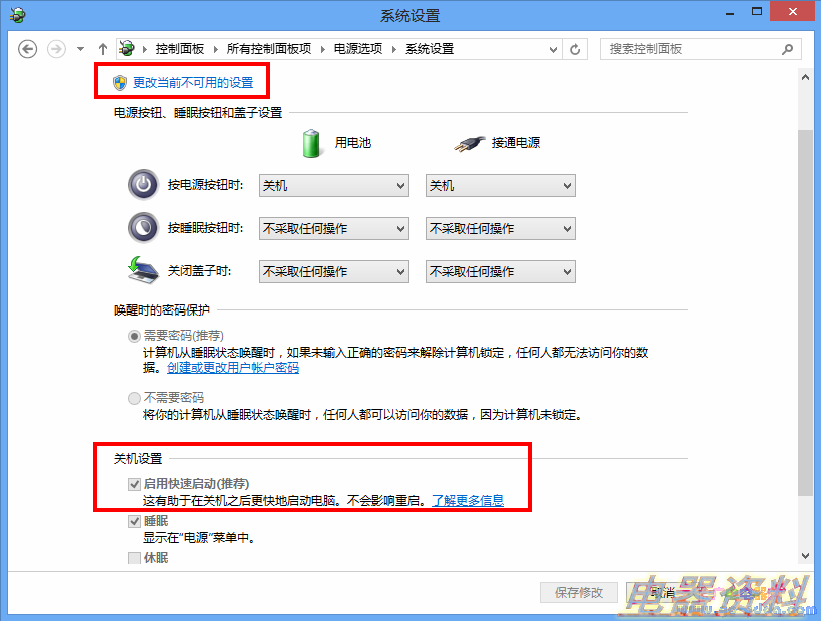
Task: Toggle the 睡眠 checkbox
Action: 134,521
